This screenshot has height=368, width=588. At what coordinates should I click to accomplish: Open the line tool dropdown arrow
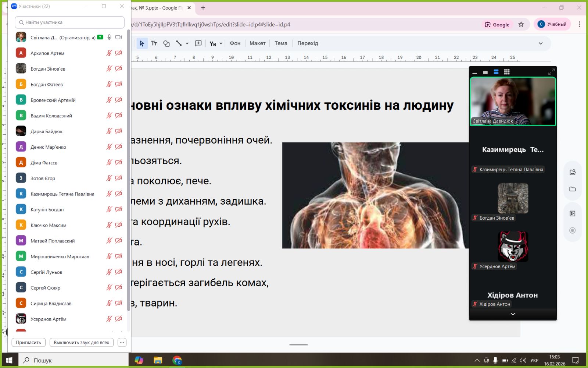187,43
